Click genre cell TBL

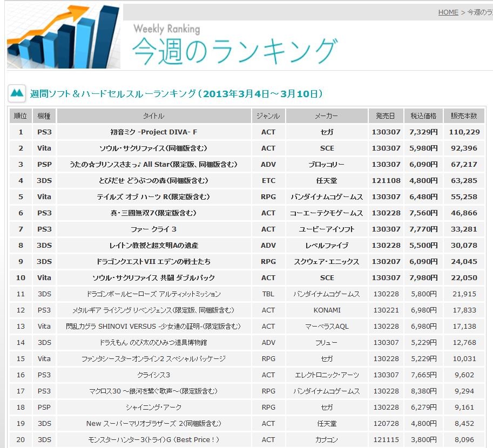[268, 294]
